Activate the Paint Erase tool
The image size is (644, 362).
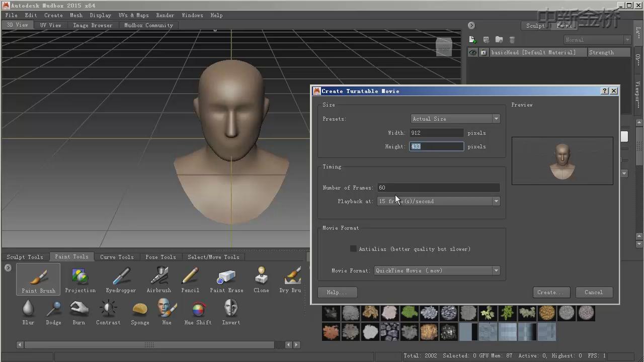(x=226, y=280)
